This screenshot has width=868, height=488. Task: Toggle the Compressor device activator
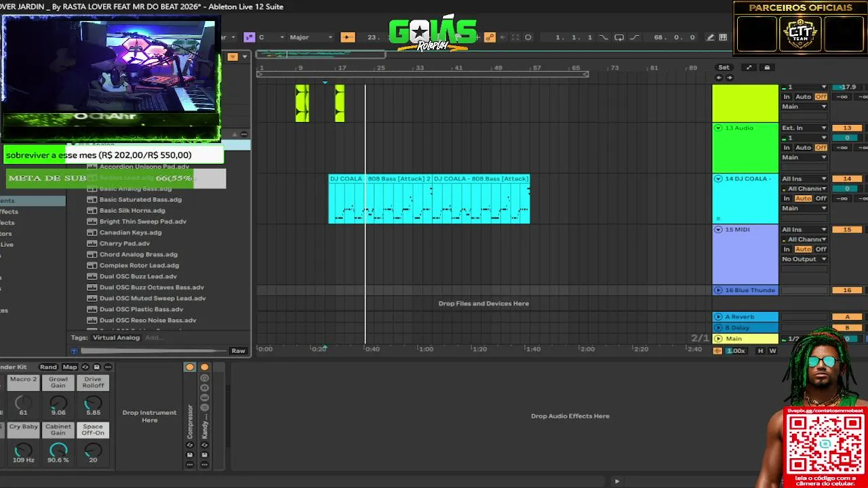point(190,367)
